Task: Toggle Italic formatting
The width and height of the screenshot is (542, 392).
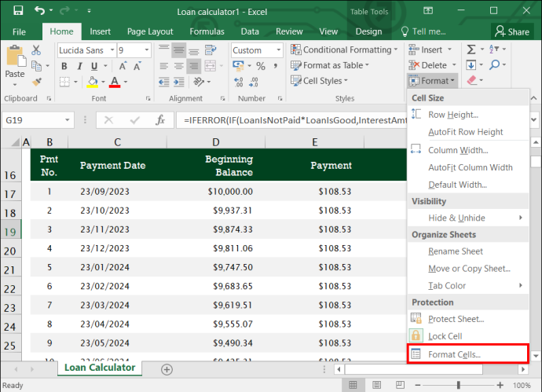Action: [x=79, y=66]
